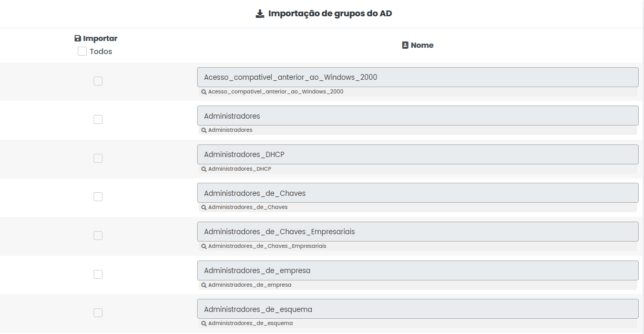Select checkbox for Administradores_DHCP row

98,158
